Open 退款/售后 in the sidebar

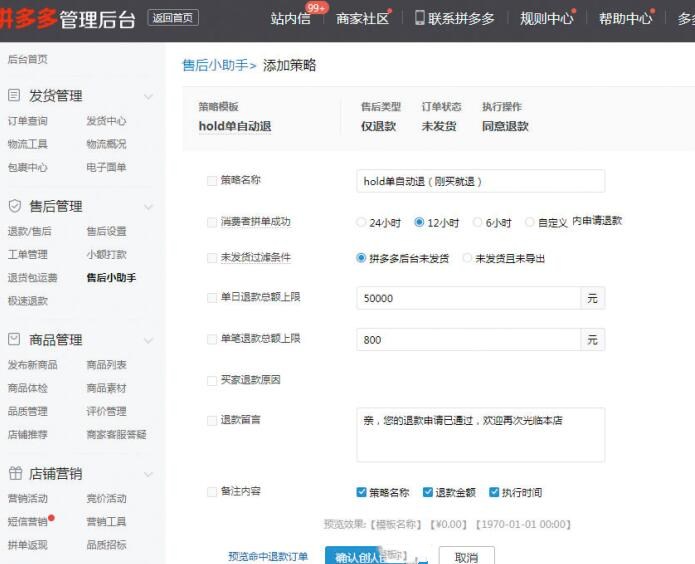coord(29,231)
